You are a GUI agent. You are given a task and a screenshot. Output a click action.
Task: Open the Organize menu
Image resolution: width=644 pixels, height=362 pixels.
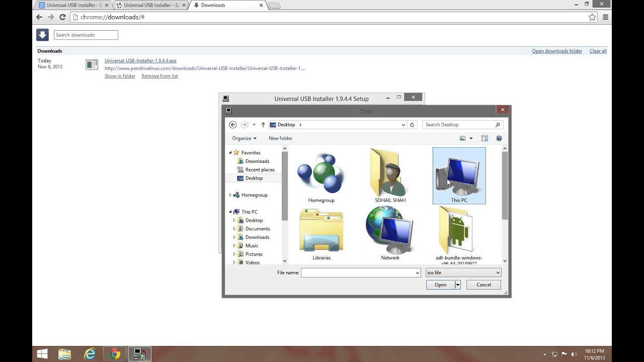[244, 138]
